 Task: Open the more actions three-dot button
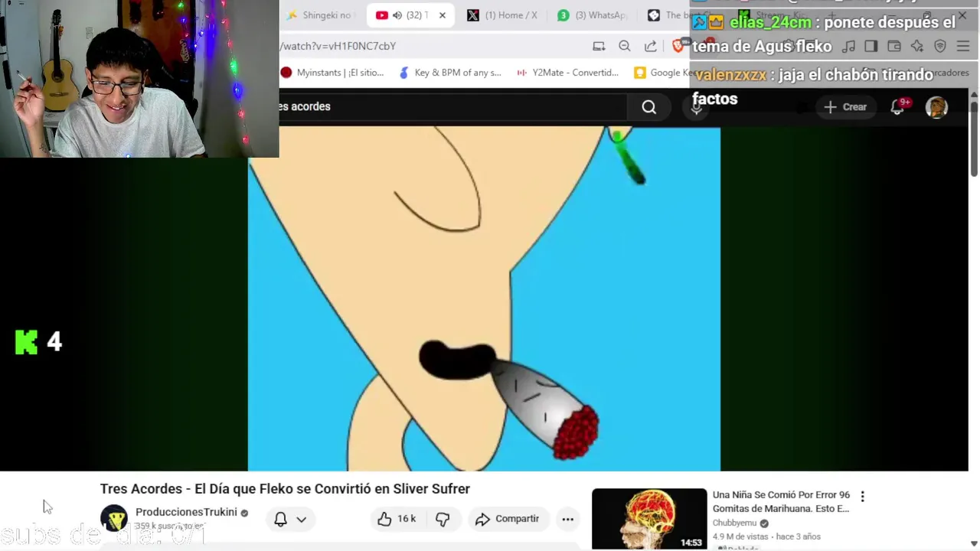pos(567,519)
